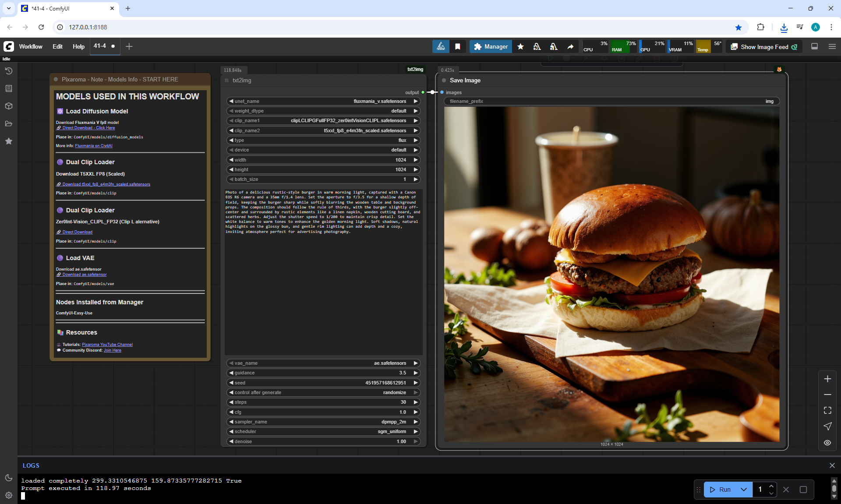Expand the Run button dropdown arrow
Viewport: 841px width, 504px height.
(x=743, y=490)
